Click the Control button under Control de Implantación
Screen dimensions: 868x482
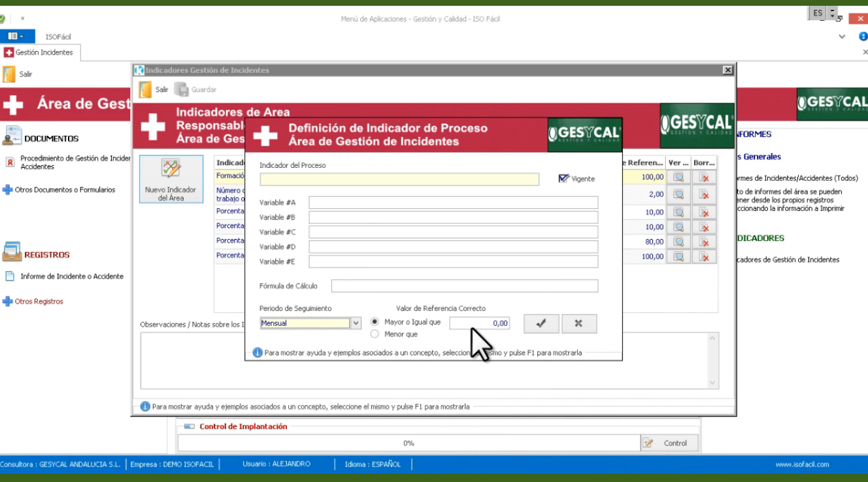(x=669, y=443)
